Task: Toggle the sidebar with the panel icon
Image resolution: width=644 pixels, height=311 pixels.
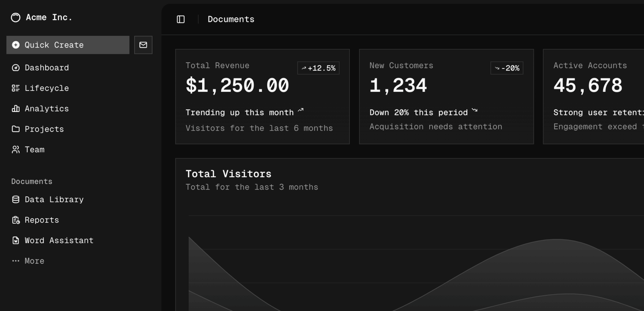Action: [x=181, y=19]
